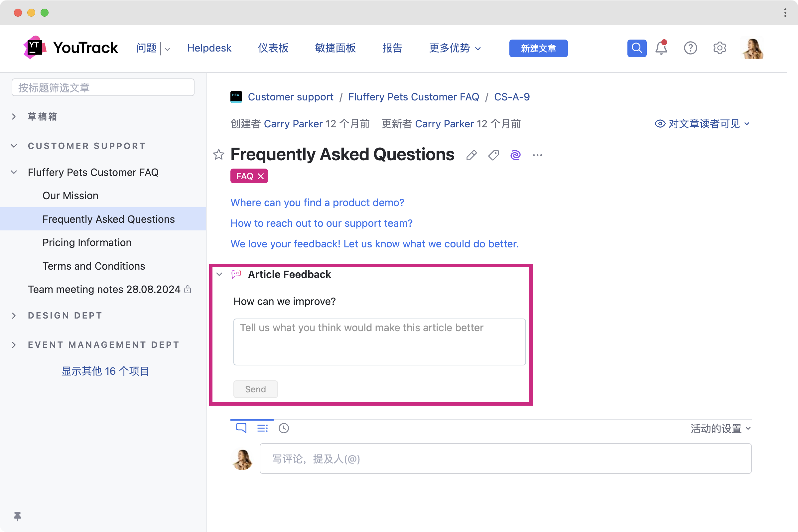The width and height of the screenshot is (798, 532).
Task: Click the blue search icon in header
Action: click(x=636, y=48)
